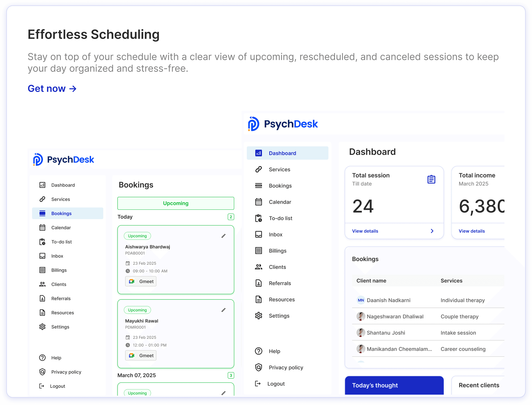Click the Logout icon in the left sidebar
532x405 pixels.
point(42,386)
